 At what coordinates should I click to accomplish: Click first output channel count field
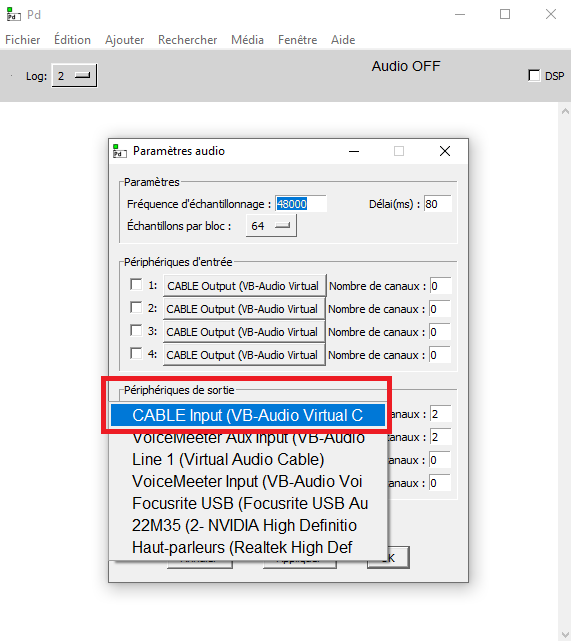point(441,414)
